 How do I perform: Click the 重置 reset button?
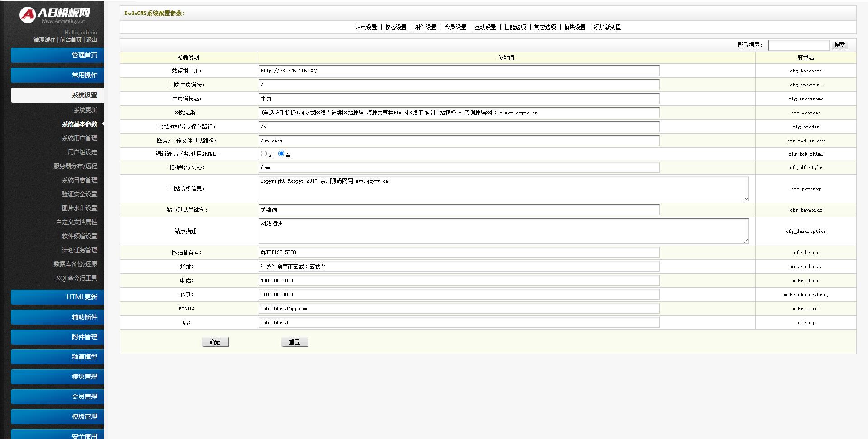point(295,342)
